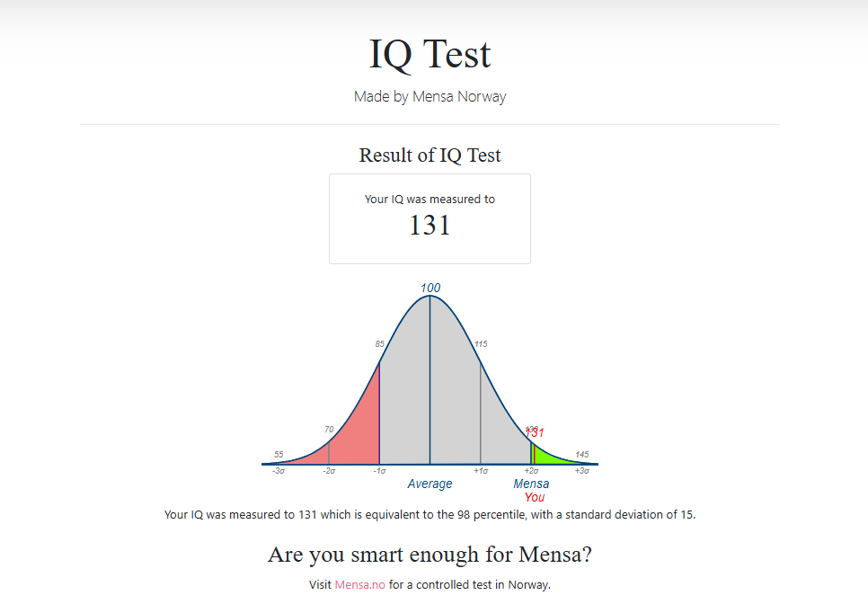Click the 100 label at the curve peak
The height and width of the screenshot is (604, 868).
pos(430,288)
